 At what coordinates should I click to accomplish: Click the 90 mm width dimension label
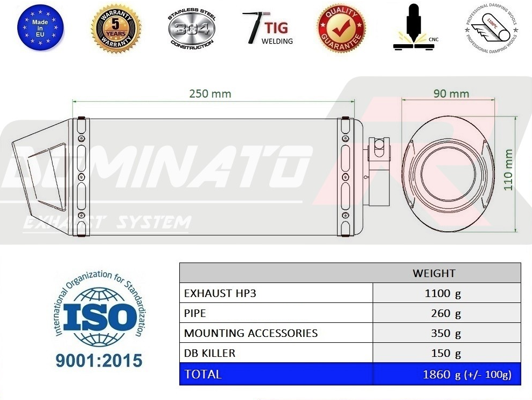[x=451, y=94]
